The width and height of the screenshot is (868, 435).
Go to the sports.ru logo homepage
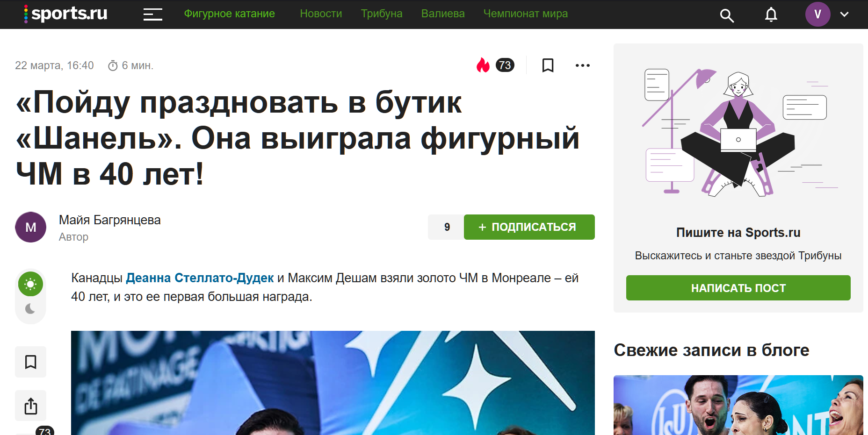coord(65,14)
